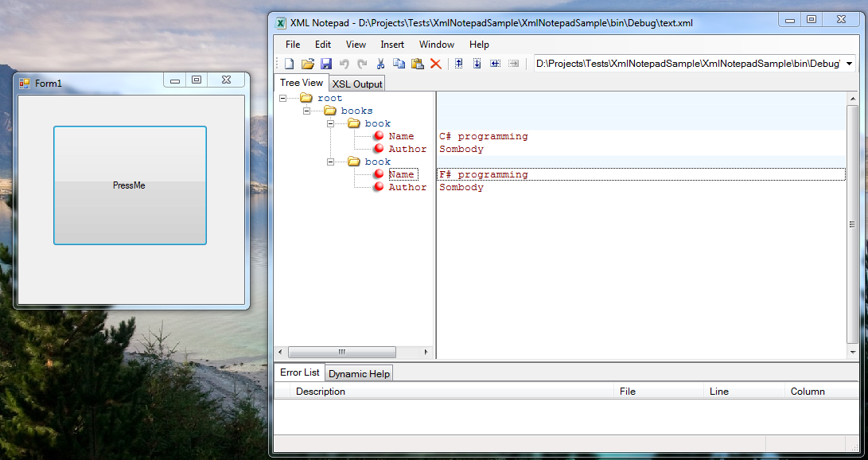This screenshot has width=868, height=460.
Task: Switch to the Dynamic Help tab
Action: tap(360, 373)
